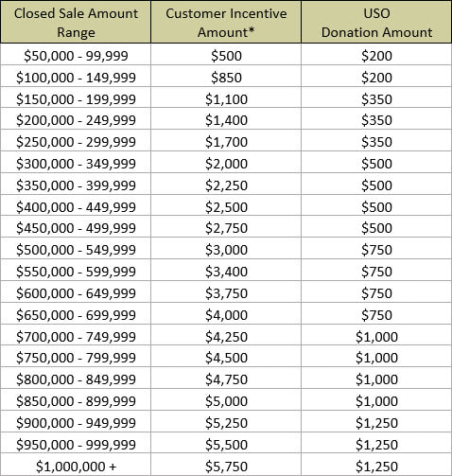Select the Customer Incentive Amount header

(x=226, y=22)
